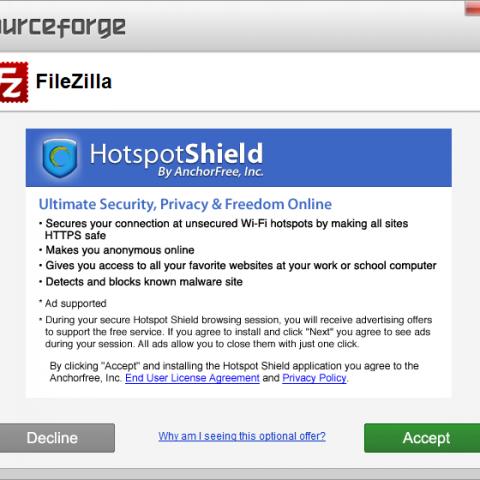
Task: Open the Privacy Policy link
Action: pyautogui.click(x=314, y=378)
